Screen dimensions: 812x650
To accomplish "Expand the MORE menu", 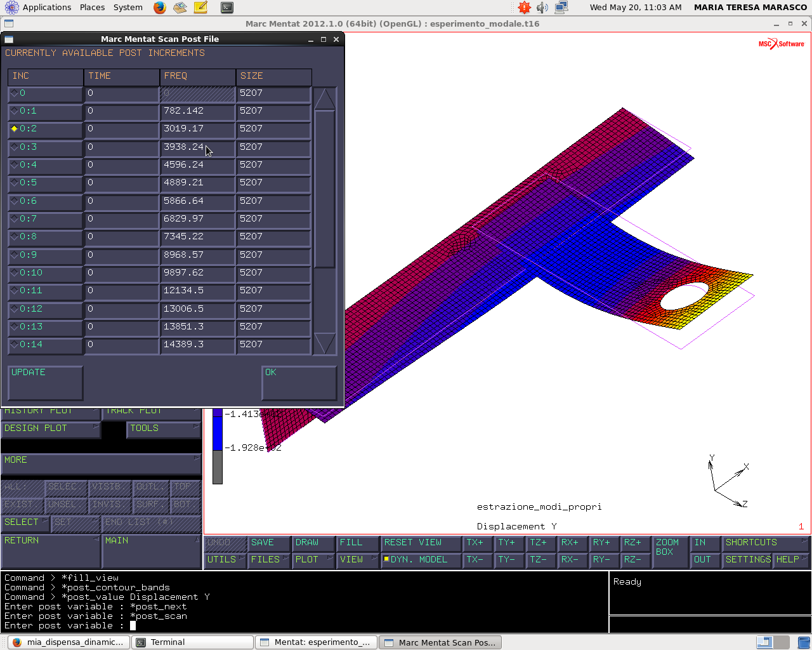I will [101, 464].
